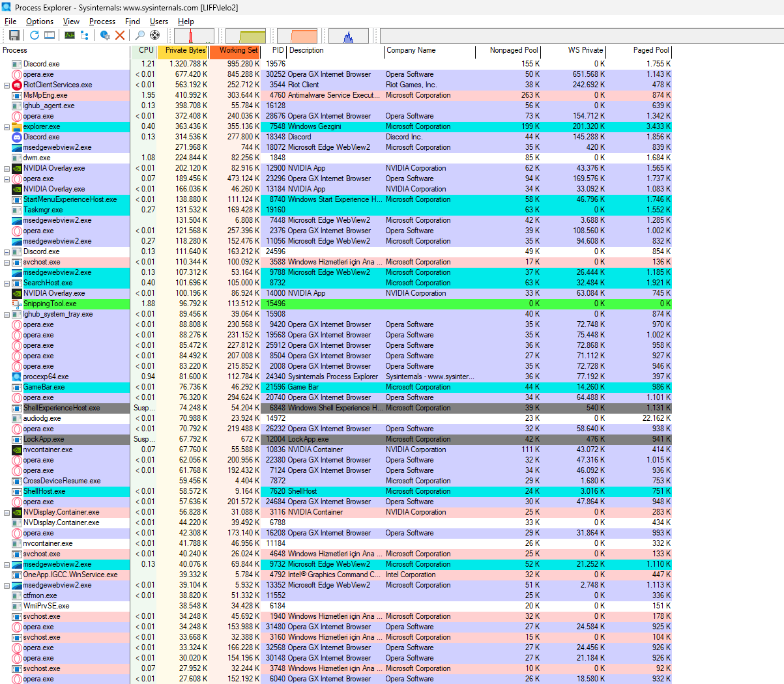Click the 'Intel Corporation' company cell
Screen dimensions: 784x684
click(411, 575)
